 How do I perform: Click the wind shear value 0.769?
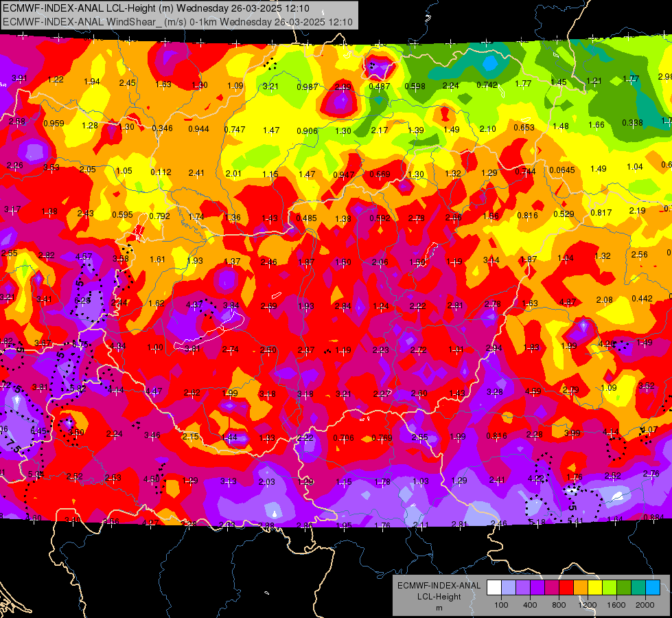click(382, 437)
